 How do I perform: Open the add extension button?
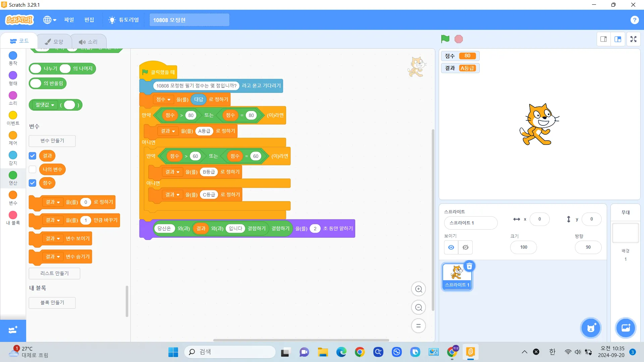point(13,330)
